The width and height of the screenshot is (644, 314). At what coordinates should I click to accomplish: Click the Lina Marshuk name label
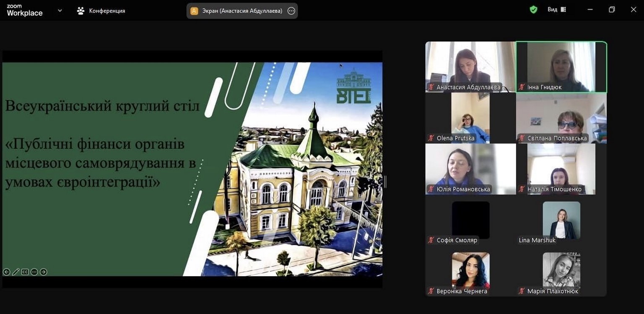pos(537,240)
